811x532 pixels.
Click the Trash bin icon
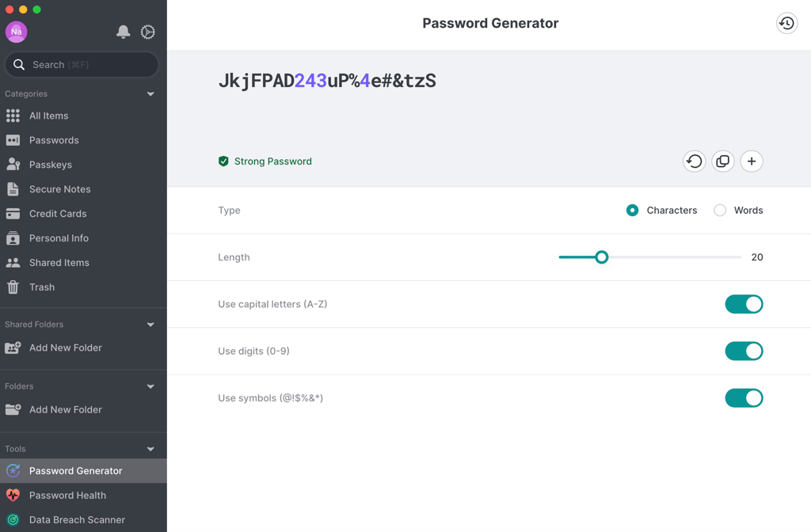[x=13, y=287]
